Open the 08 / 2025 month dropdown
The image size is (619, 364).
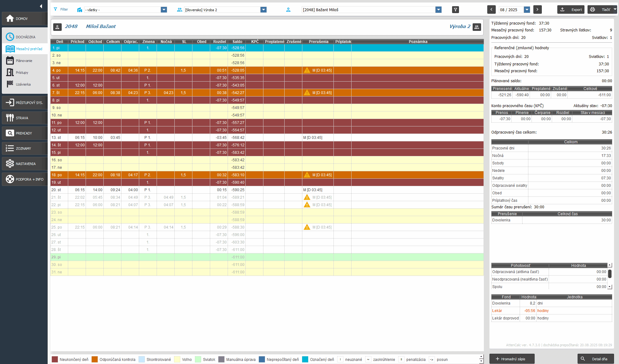point(527,10)
